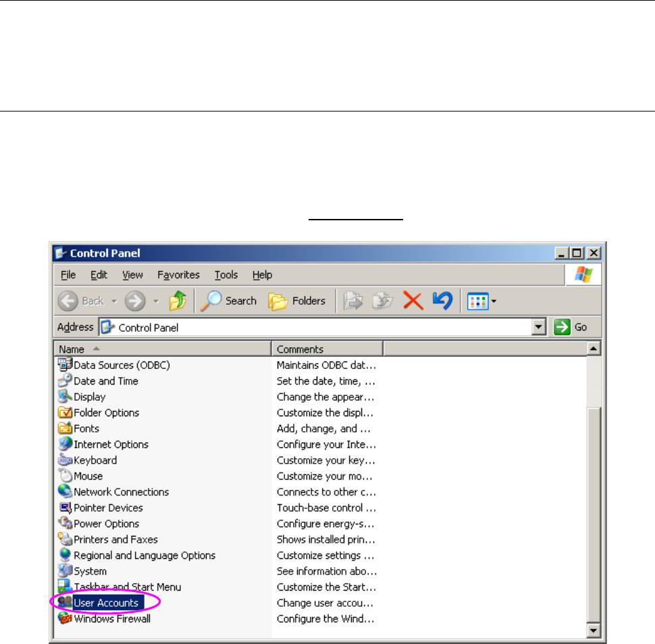Screen dimensions: 655x644
Task: Select 'Customize your key…' comment
Action: 326,460
